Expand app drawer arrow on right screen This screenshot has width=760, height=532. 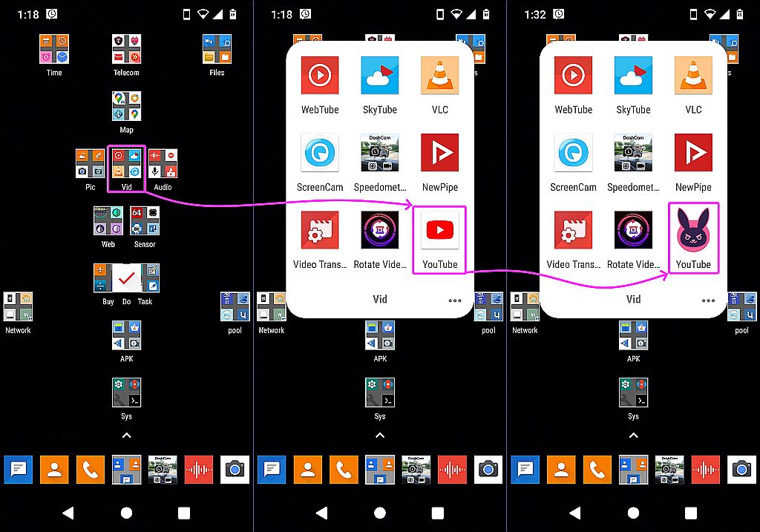pos(634,436)
